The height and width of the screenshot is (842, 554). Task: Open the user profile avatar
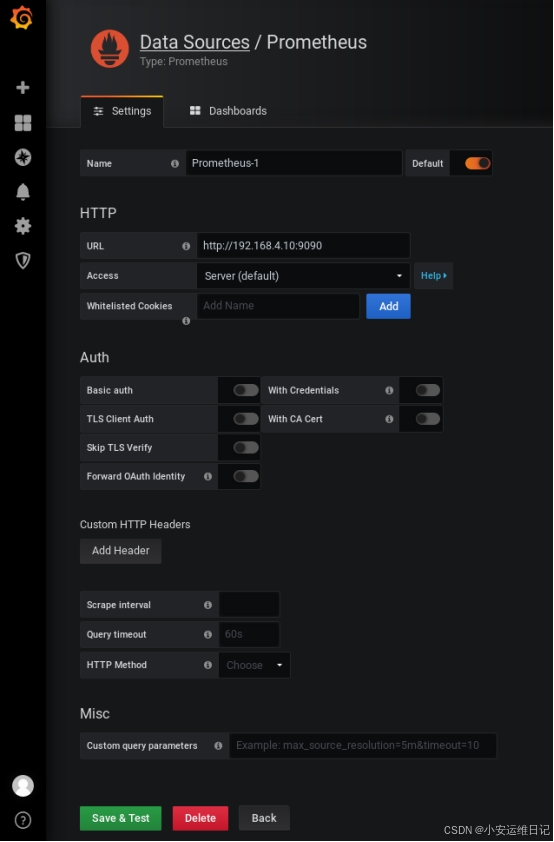pos(23,786)
